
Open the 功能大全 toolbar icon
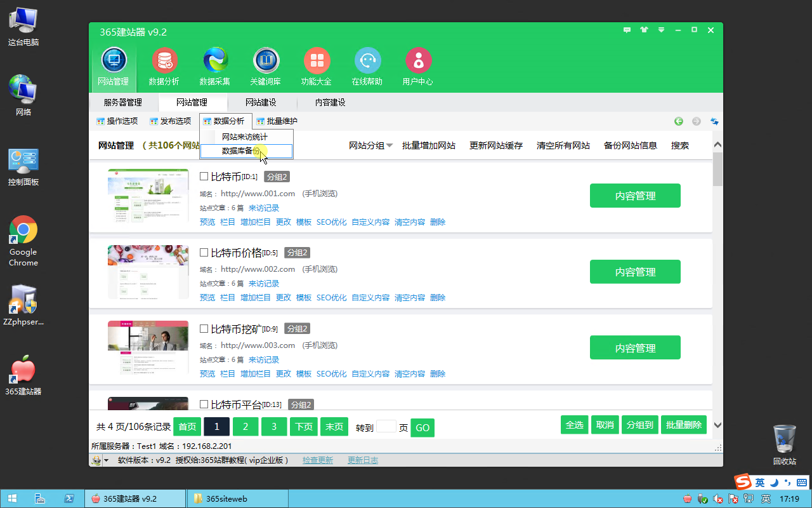(317, 67)
